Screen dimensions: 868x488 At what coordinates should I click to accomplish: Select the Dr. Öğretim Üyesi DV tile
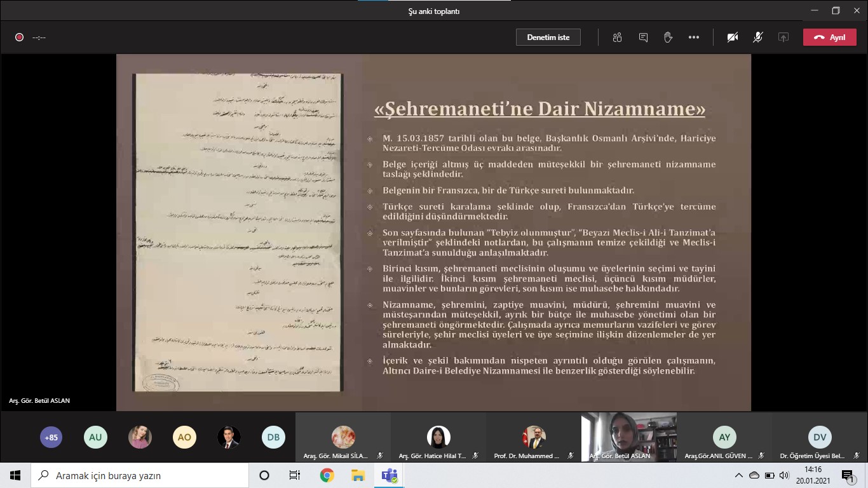point(820,437)
